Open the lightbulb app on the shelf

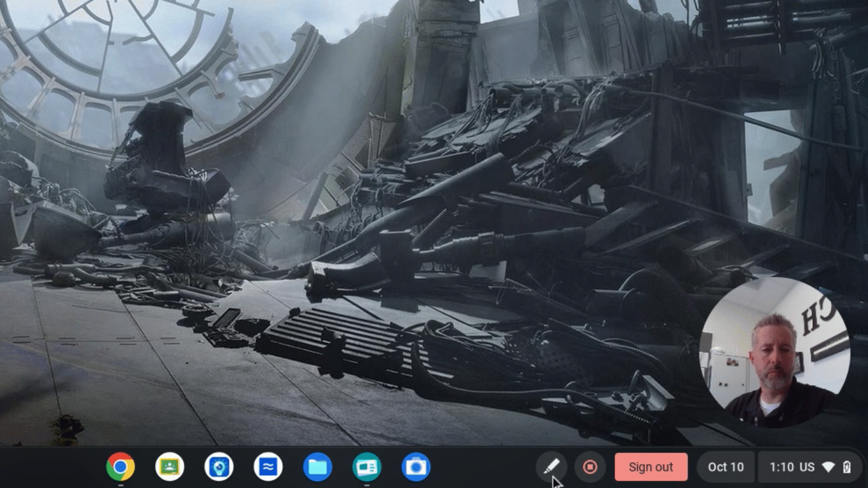(x=219, y=467)
